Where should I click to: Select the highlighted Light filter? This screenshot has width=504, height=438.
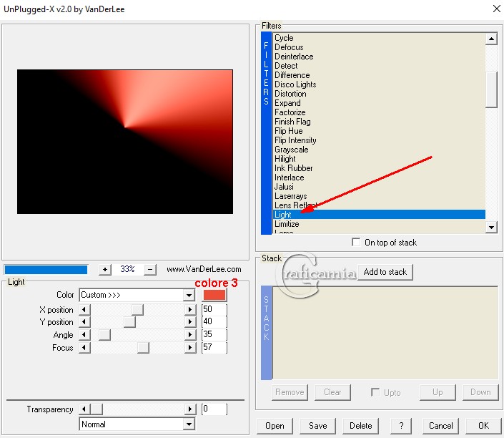tap(380, 215)
